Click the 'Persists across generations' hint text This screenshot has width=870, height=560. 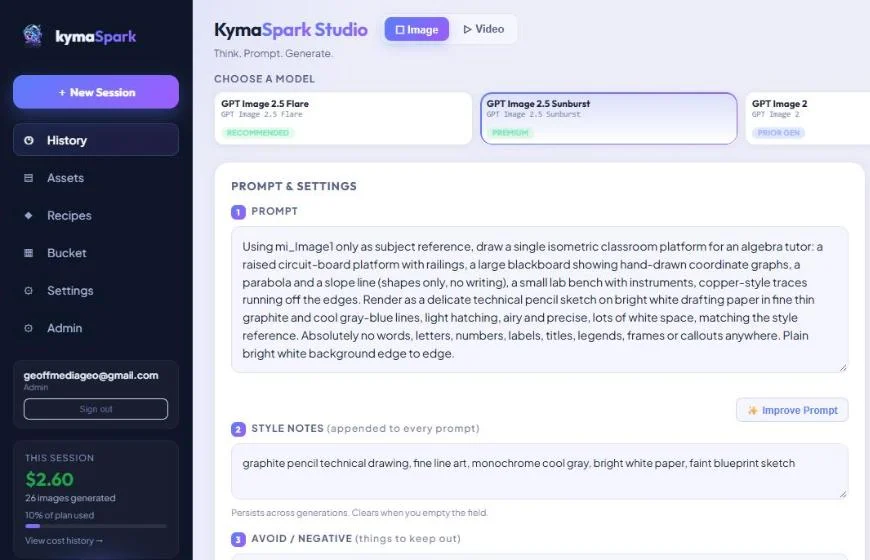point(360,513)
